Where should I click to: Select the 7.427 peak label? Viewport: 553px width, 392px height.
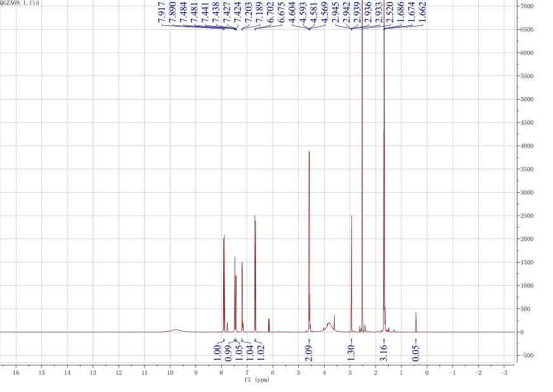tap(227, 12)
